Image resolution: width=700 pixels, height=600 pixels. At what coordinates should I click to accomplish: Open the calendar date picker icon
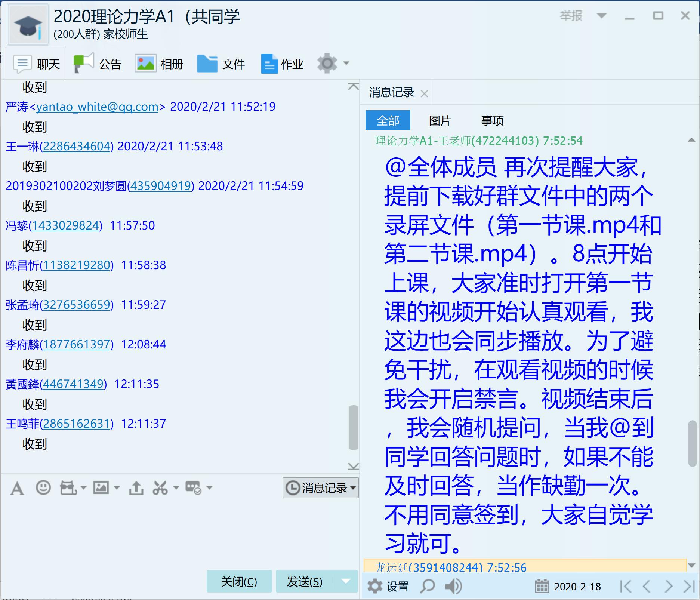542,586
